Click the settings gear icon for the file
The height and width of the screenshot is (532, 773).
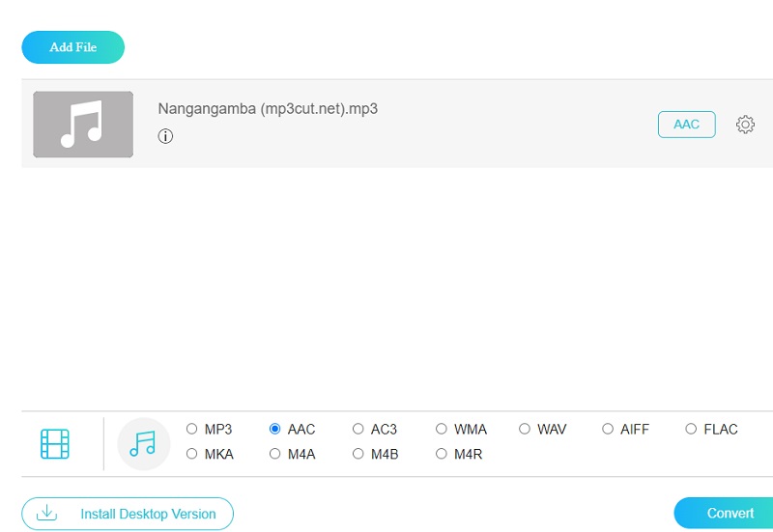pyautogui.click(x=745, y=125)
